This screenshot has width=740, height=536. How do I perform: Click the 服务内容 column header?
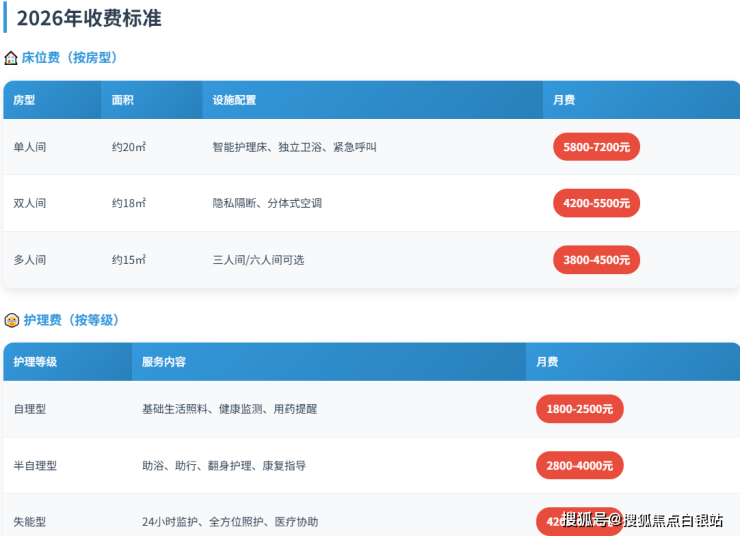tap(164, 362)
